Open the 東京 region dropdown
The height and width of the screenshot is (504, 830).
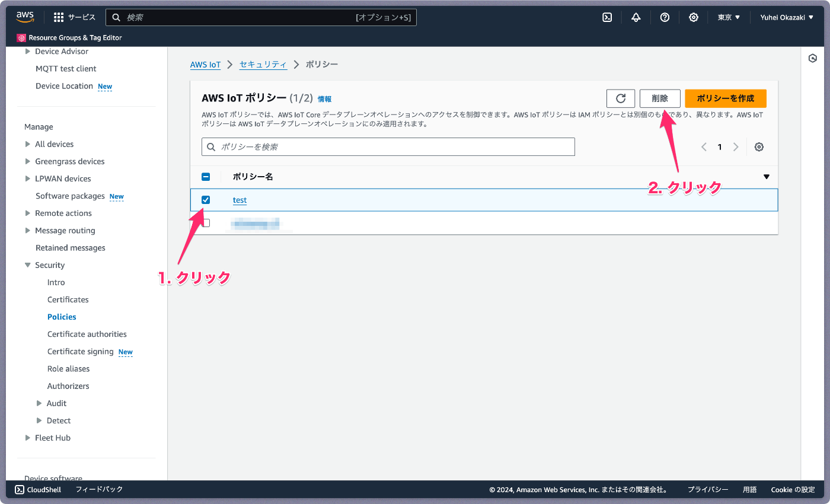(729, 18)
